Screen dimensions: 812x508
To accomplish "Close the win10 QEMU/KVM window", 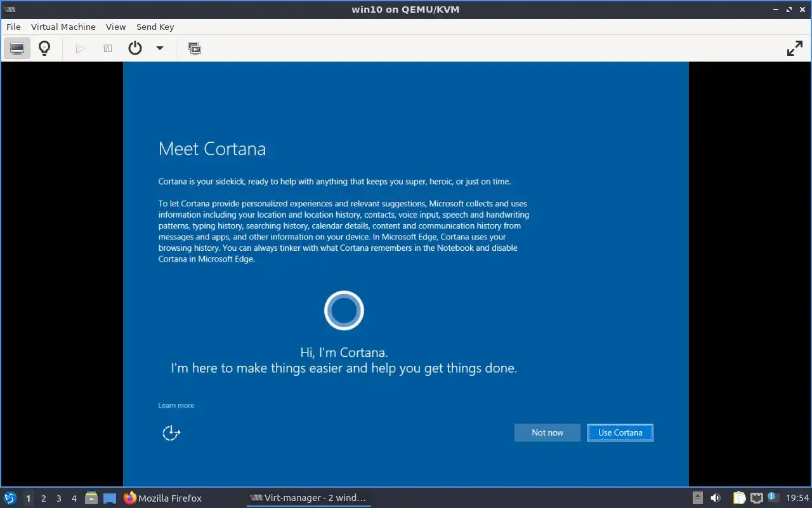I will [x=802, y=10].
